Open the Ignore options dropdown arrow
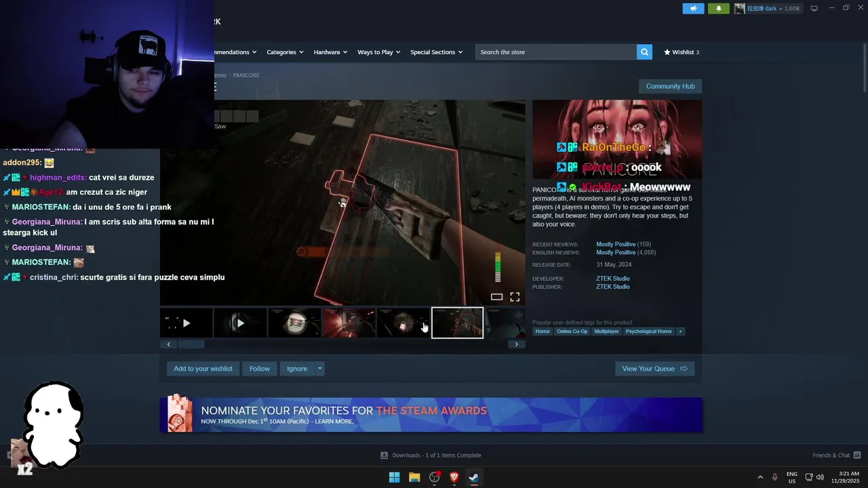868x488 pixels. point(319,369)
